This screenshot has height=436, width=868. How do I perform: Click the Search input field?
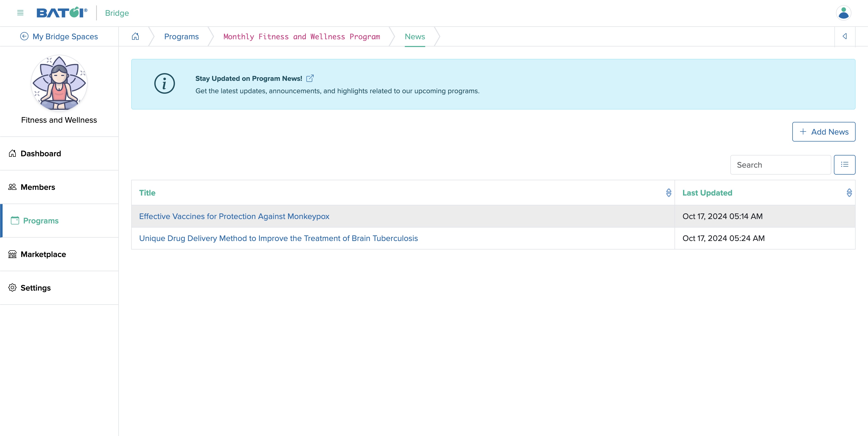click(781, 165)
